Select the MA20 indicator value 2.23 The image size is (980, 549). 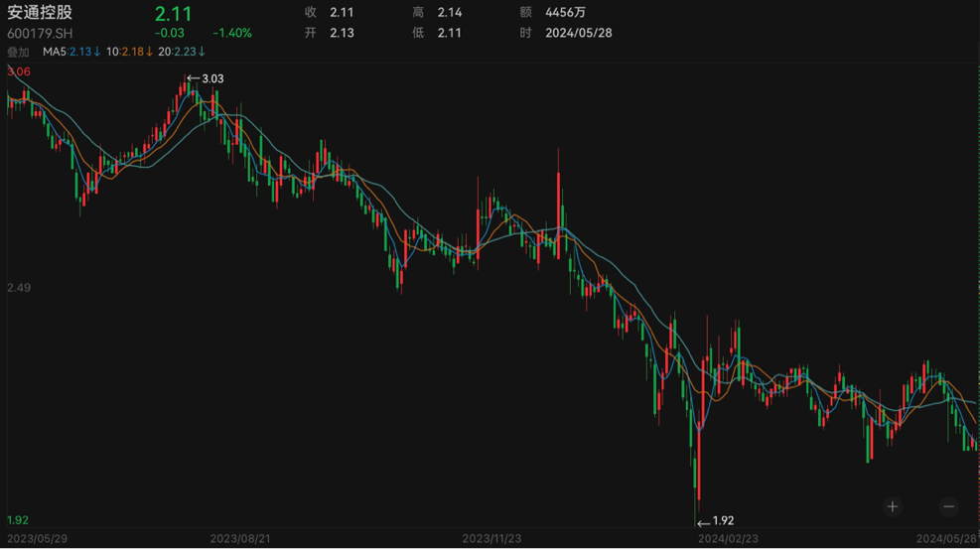[185, 52]
